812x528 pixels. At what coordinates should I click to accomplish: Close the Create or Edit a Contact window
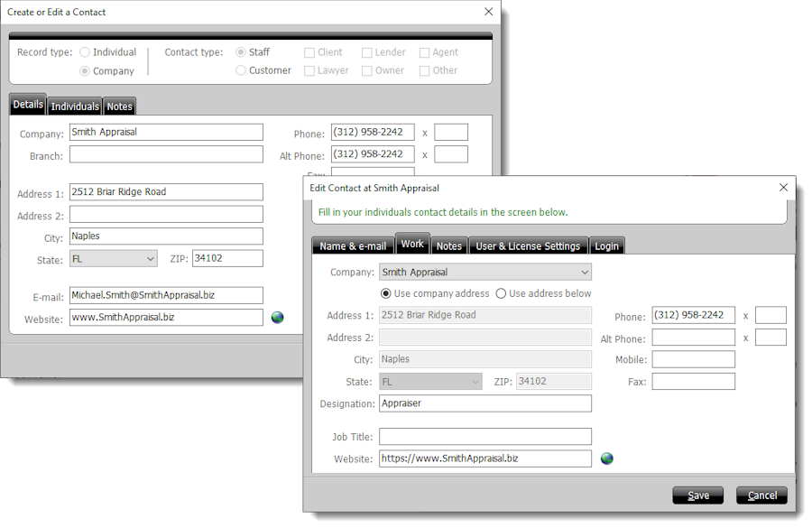tap(488, 12)
